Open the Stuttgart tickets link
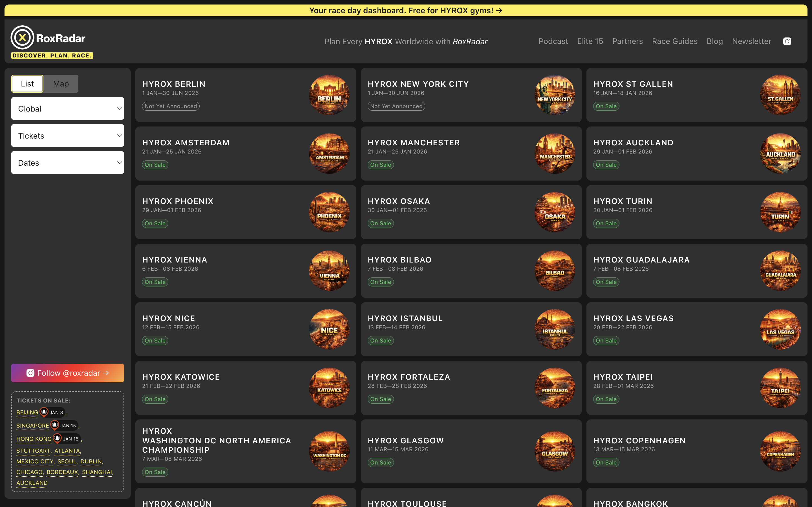Screen dimensions: 812x507 tap(33, 451)
